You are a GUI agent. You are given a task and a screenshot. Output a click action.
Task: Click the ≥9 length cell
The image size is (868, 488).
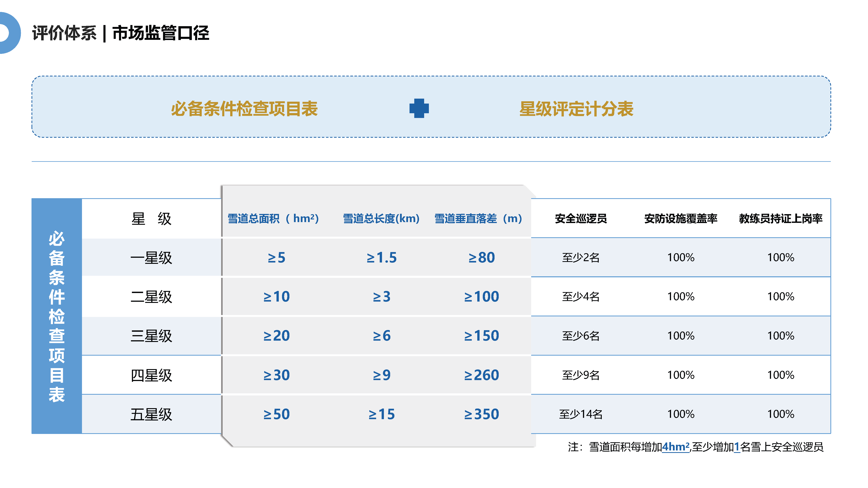[x=381, y=375]
